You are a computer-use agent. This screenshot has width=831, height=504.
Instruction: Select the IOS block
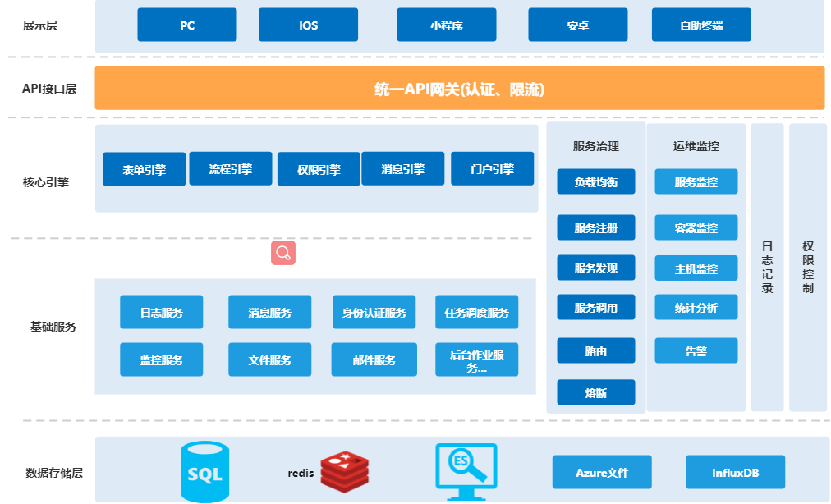coord(308,25)
